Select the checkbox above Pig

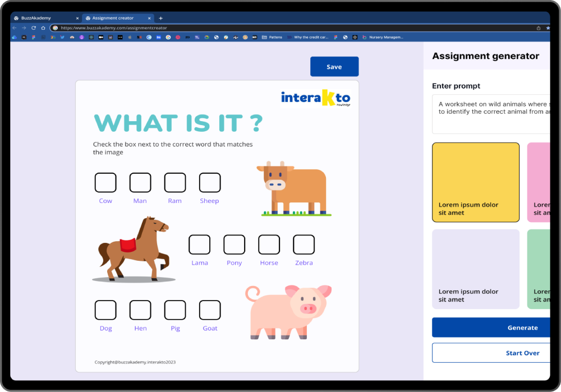(x=175, y=310)
